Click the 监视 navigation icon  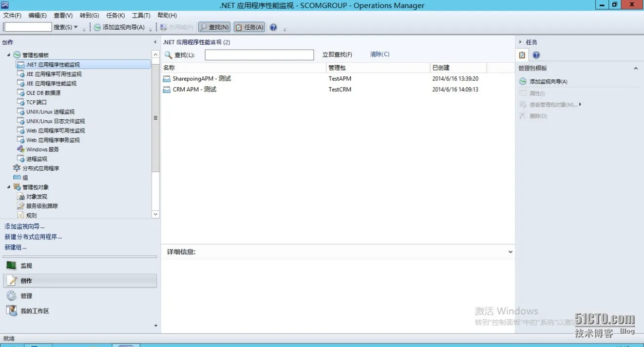point(11,265)
